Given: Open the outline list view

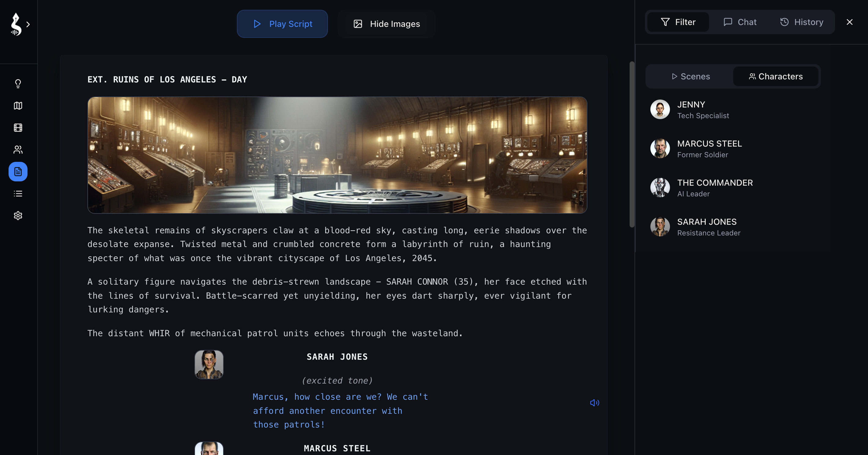Looking at the screenshot, I should coord(17,193).
